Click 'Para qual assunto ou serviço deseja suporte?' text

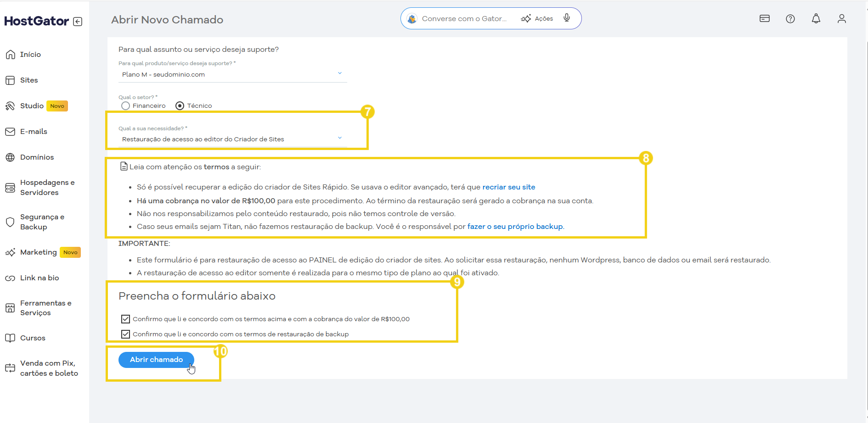pyautogui.click(x=198, y=50)
